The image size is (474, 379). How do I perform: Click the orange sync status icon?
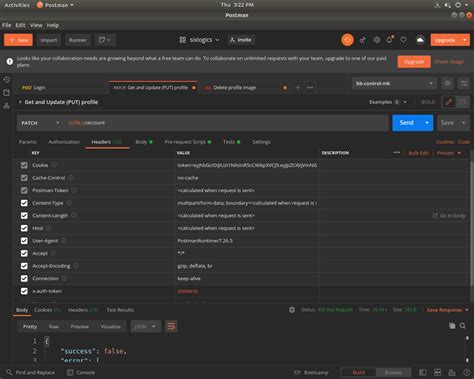click(x=347, y=40)
